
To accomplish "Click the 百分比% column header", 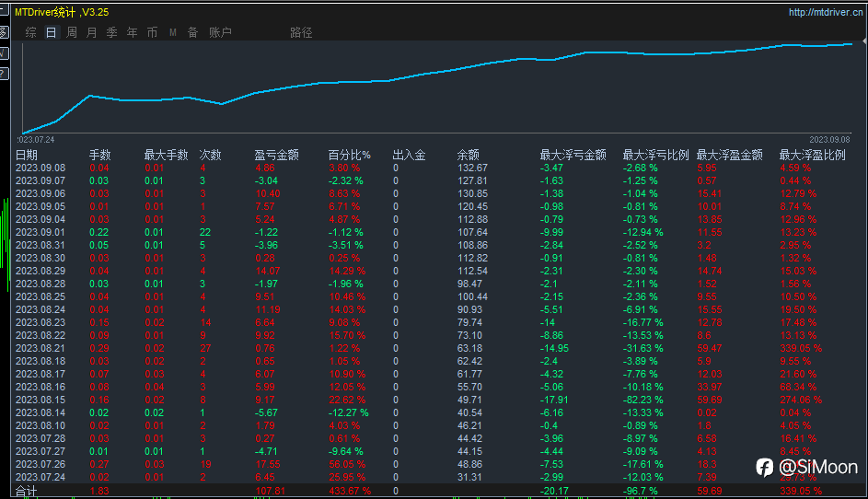I will [349, 155].
